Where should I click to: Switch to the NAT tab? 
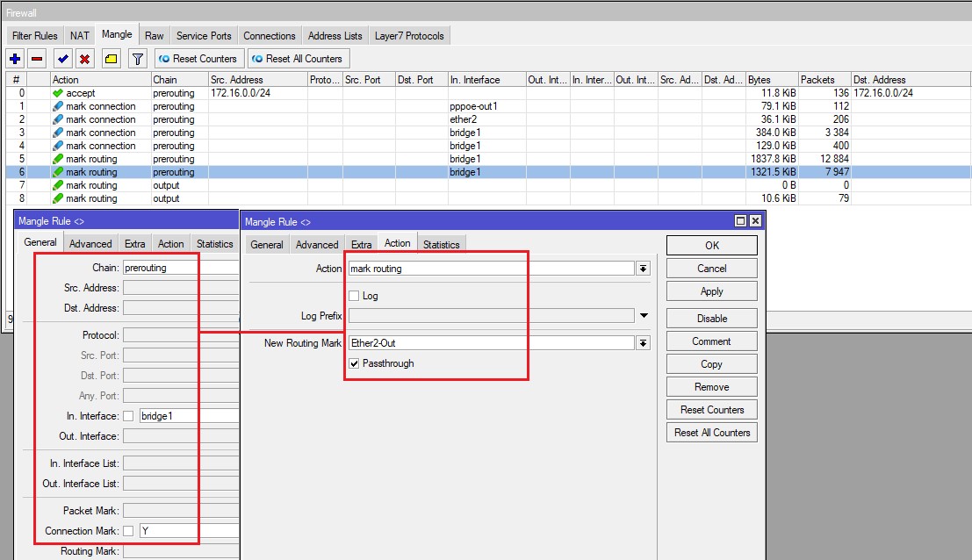click(x=80, y=36)
